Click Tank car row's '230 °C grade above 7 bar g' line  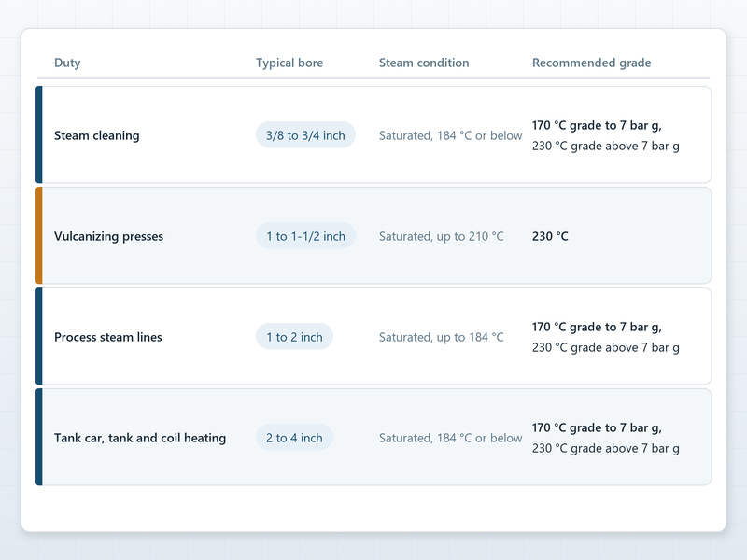click(x=605, y=448)
